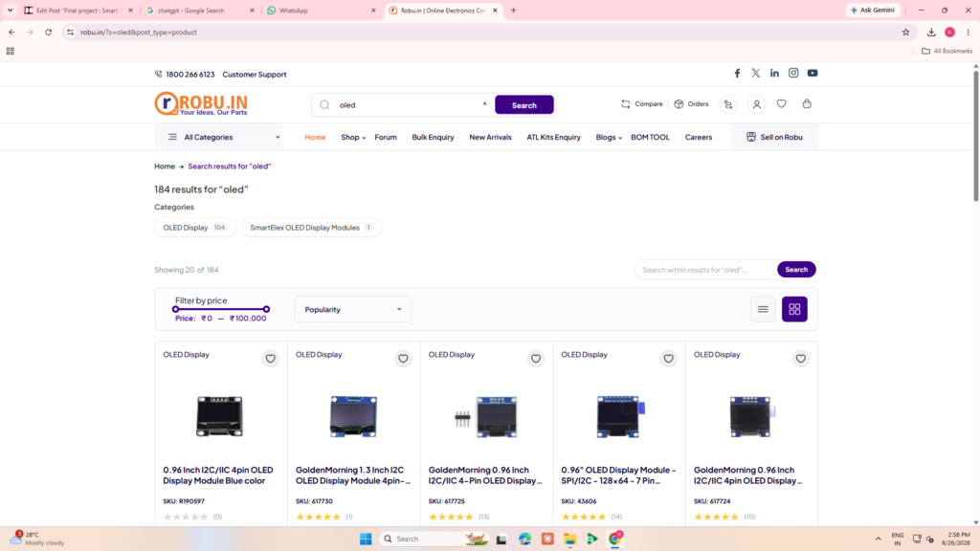
Task: Open the shopping bag cart icon
Action: 807,103
